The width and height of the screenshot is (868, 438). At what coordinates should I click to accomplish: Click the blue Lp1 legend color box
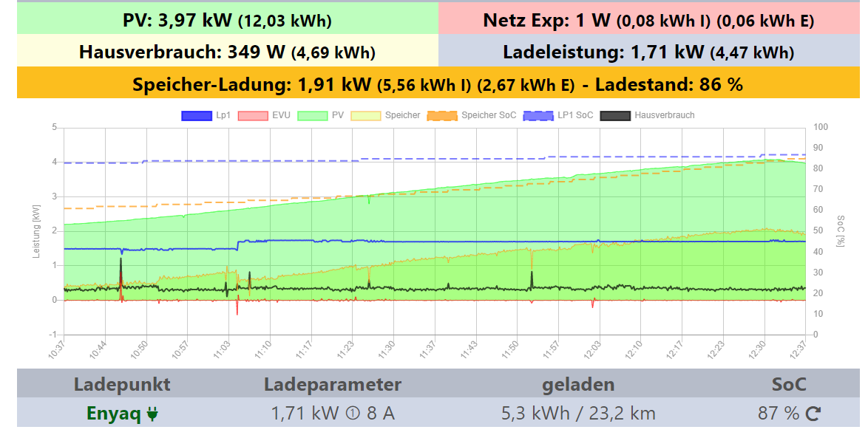pyautogui.click(x=197, y=115)
